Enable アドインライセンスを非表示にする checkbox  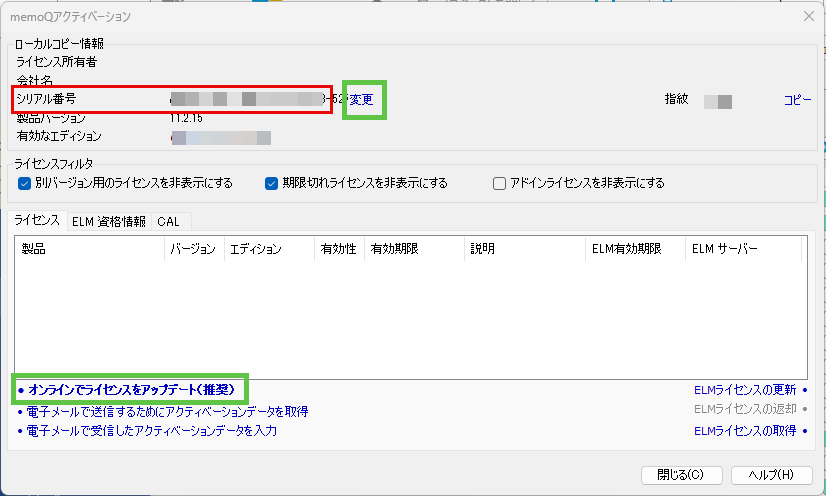[x=499, y=183]
